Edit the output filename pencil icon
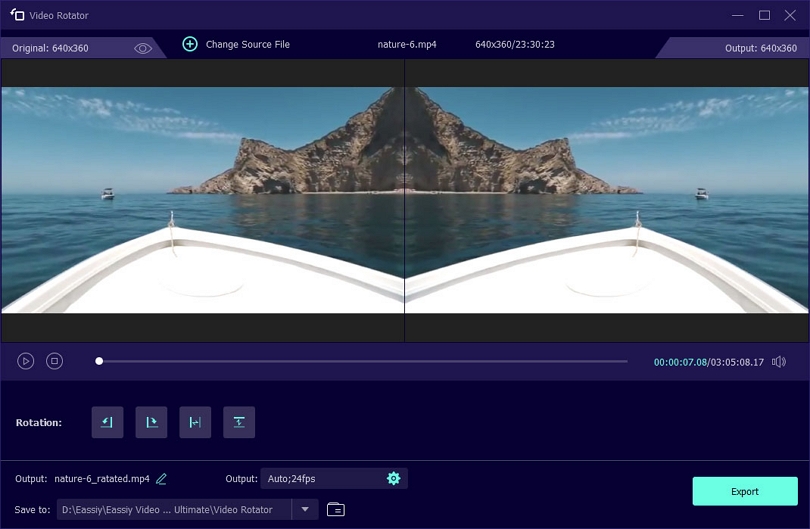810x529 pixels. [x=161, y=479]
